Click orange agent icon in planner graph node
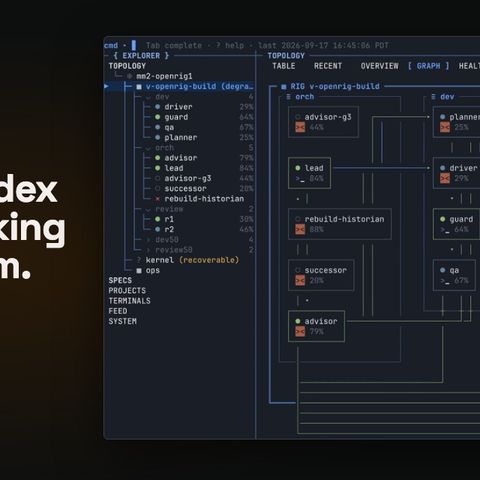 pyautogui.click(x=445, y=127)
